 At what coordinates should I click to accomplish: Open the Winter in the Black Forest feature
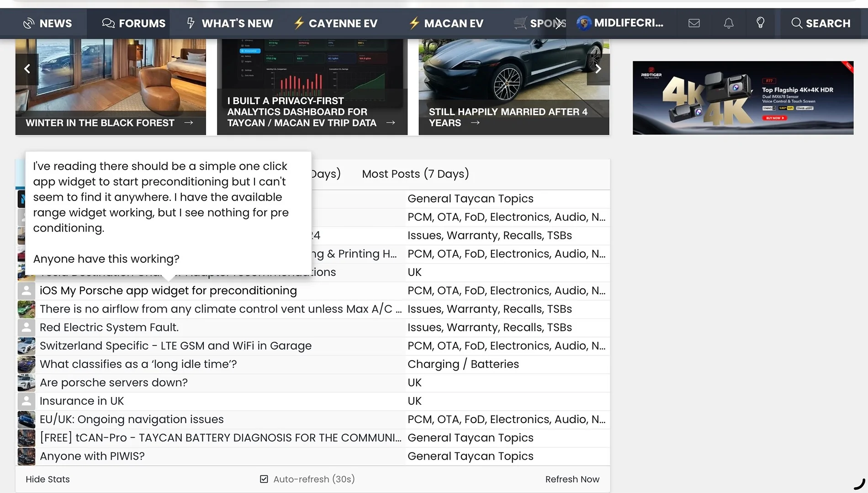point(111,87)
